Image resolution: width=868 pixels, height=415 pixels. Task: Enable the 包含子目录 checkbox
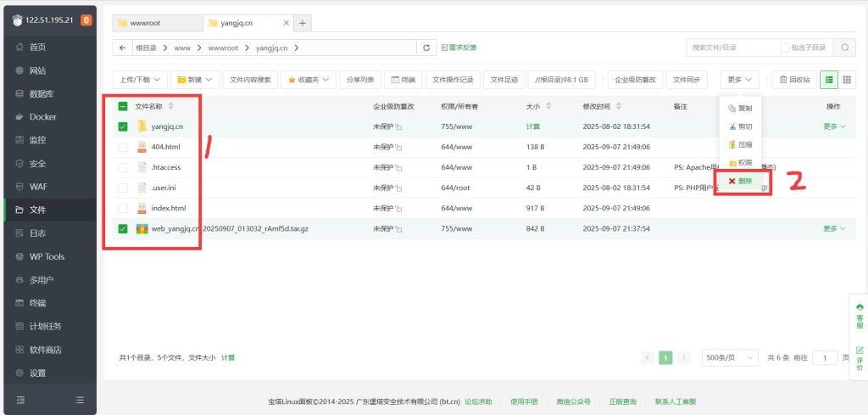pos(784,48)
